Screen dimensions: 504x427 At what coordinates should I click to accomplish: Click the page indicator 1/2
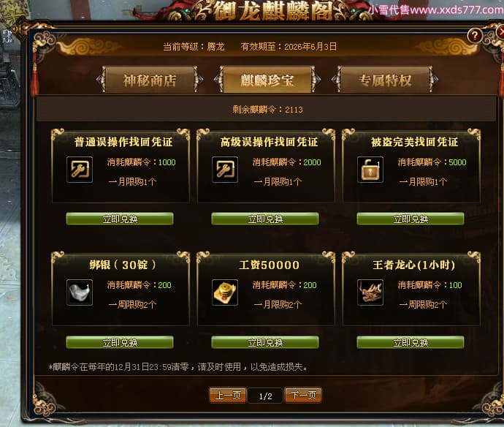click(265, 396)
